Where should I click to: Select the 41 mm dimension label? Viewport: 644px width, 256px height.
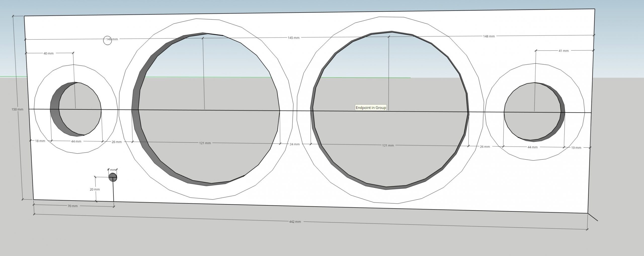[563, 51]
